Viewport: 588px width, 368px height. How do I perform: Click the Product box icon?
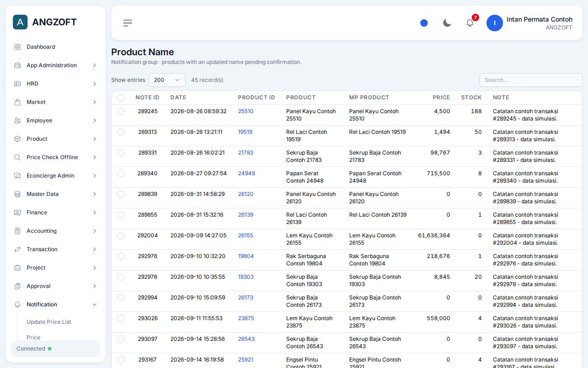click(17, 139)
